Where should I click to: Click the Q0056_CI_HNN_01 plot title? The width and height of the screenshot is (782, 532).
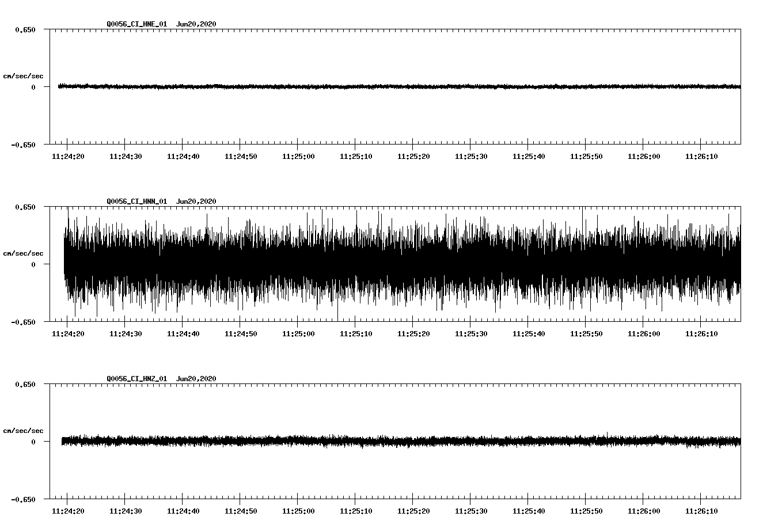pyautogui.click(x=161, y=202)
